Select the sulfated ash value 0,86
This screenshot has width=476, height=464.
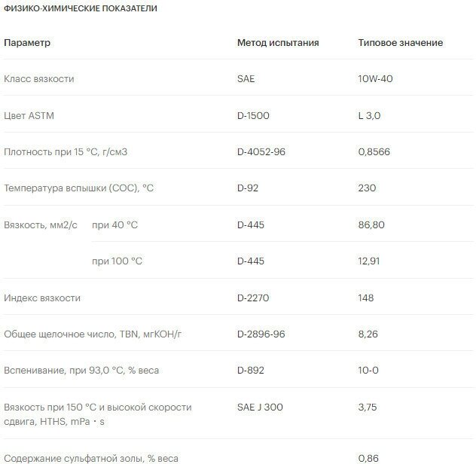tap(368, 457)
